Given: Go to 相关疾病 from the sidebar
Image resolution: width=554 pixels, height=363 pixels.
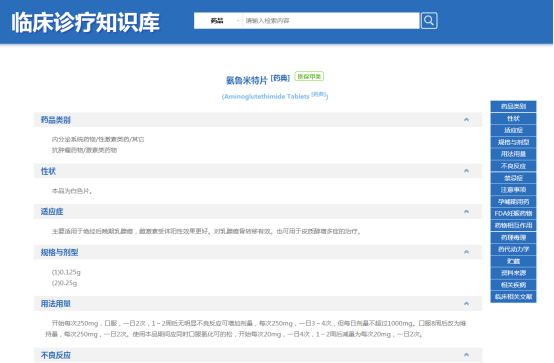Looking at the screenshot, I should [x=513, y=285].
